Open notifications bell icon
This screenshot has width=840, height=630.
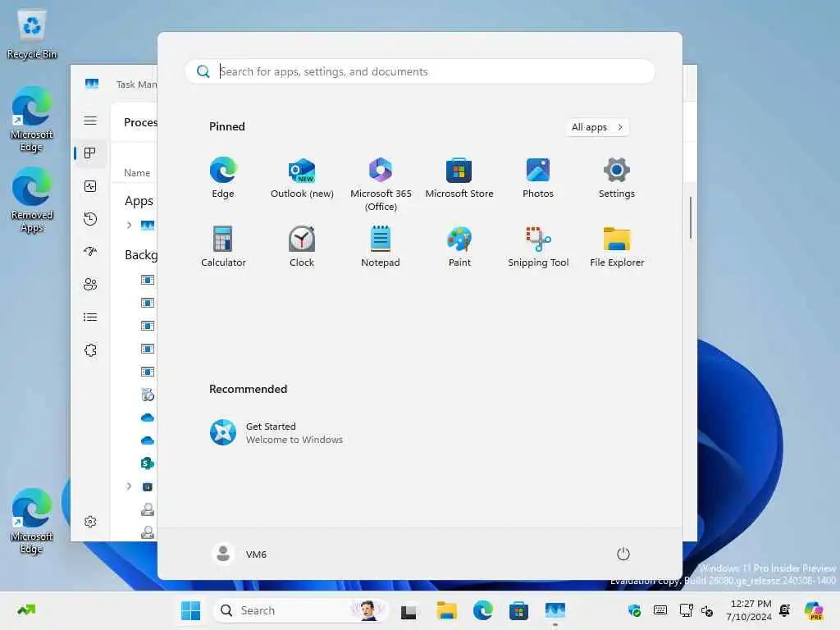[x=785, y=610]
